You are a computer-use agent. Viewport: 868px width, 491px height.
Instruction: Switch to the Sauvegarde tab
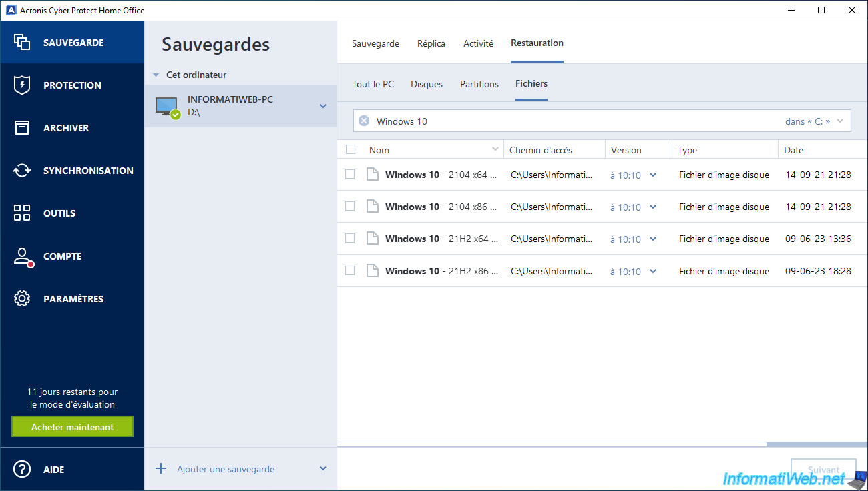(x=375, y=43)
